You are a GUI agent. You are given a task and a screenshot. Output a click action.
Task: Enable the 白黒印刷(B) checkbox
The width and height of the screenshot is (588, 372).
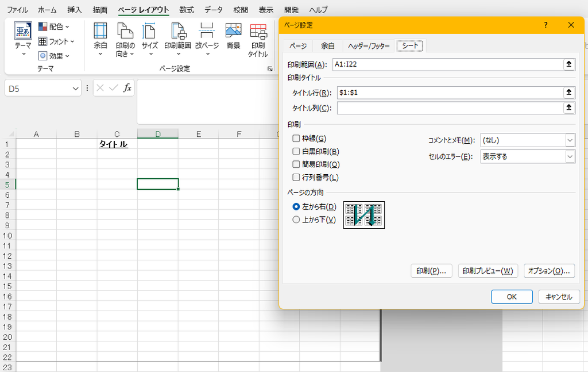[296, 151]
